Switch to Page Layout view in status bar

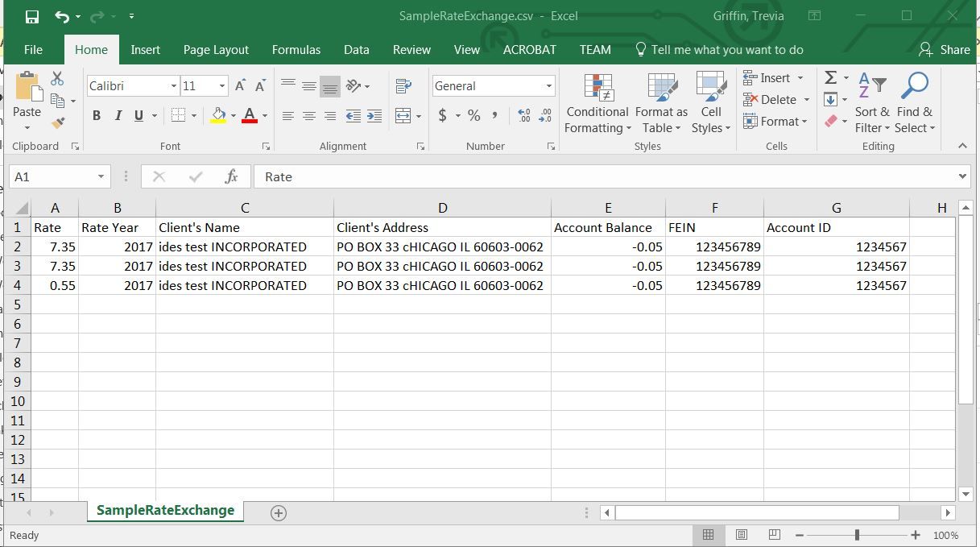(x=742, y=535)
